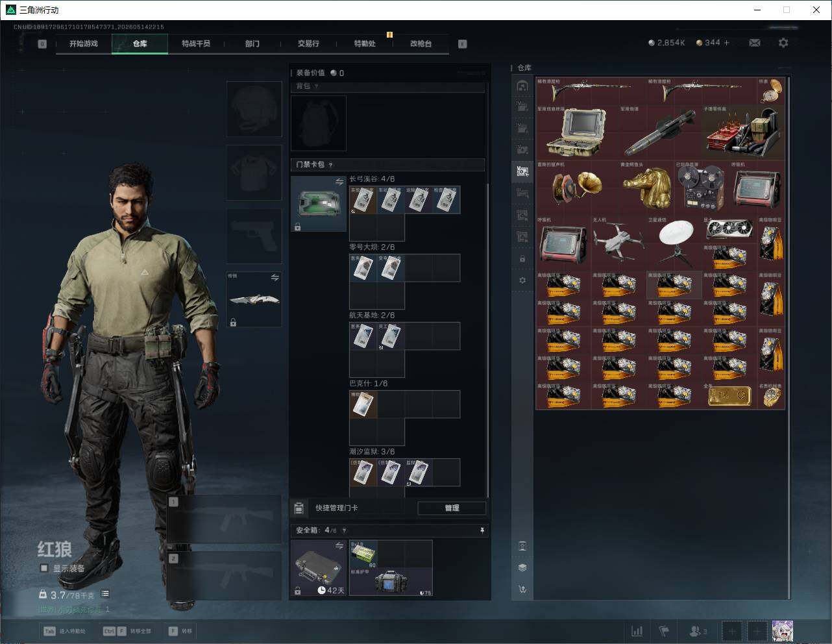Screen dimensions: 832x644
Task: Open warehouse sidebar settings gear
Action: (522, 280)
